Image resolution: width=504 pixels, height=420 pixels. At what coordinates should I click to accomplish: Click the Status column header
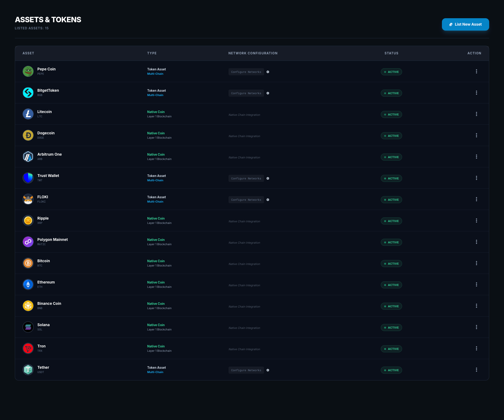coord(391,53)
